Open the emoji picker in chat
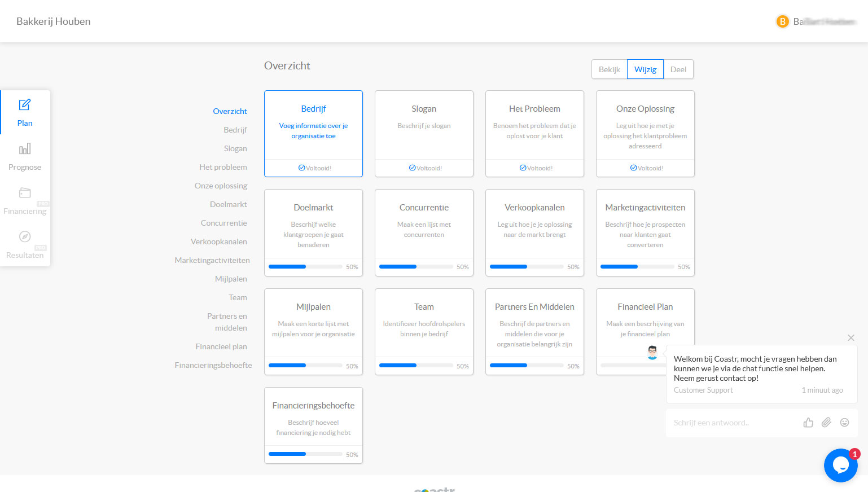Viewport: 868px width, 492px height. (x=844, y=423)
